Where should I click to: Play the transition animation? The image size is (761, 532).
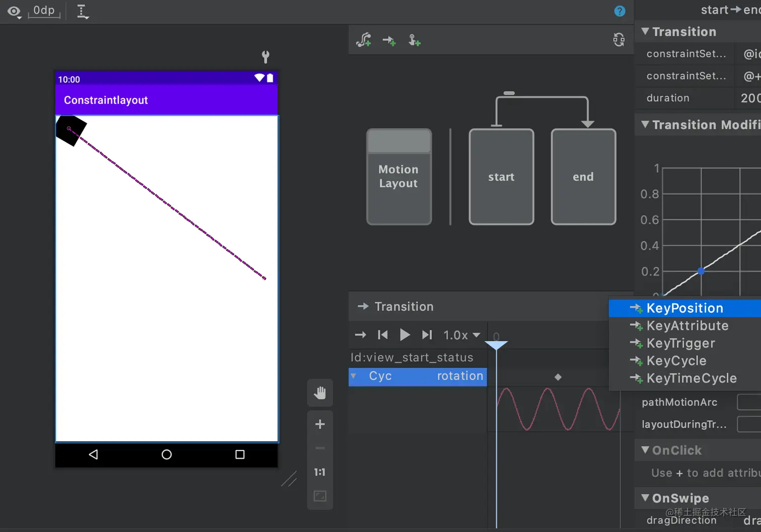pyautogui.click(x=405, y=335)
